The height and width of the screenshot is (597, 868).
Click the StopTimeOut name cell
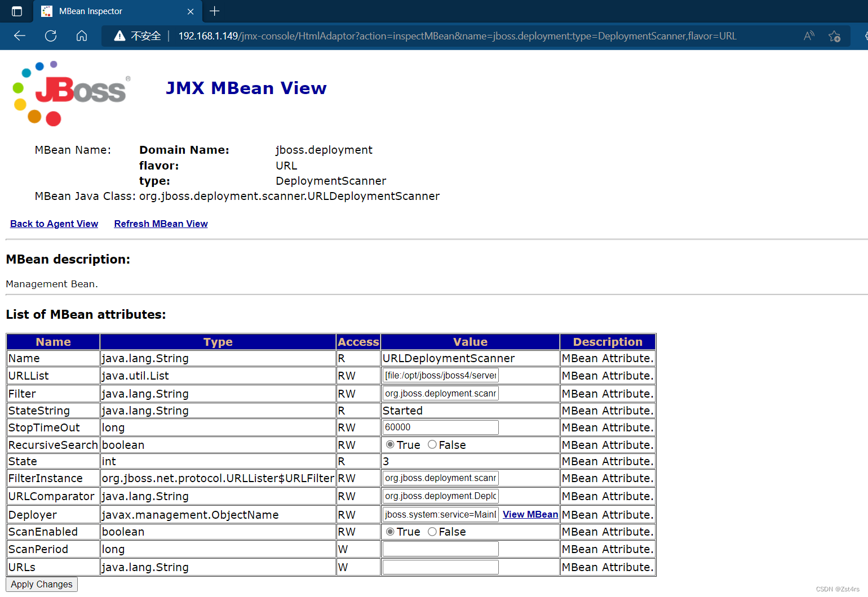54,427
